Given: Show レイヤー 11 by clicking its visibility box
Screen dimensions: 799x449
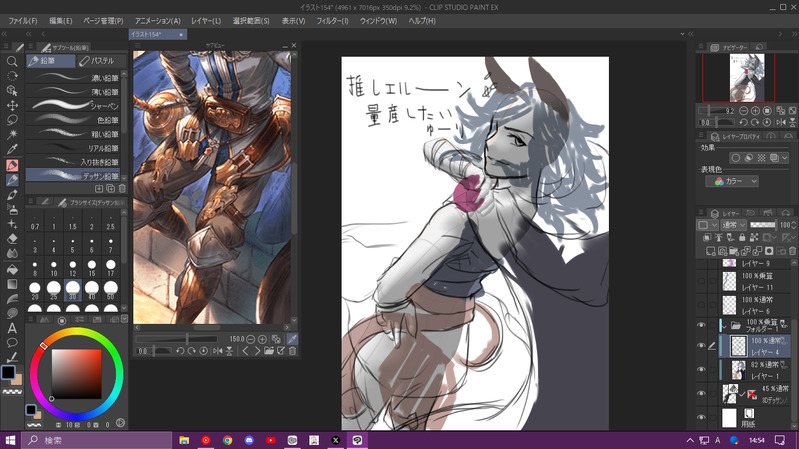Looking at the screenshot, I should tap(701, 281).
